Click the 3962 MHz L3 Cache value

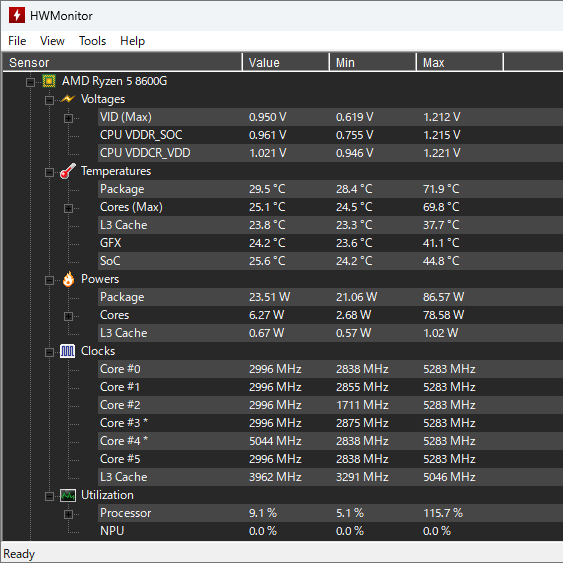[x=275, y=477]
